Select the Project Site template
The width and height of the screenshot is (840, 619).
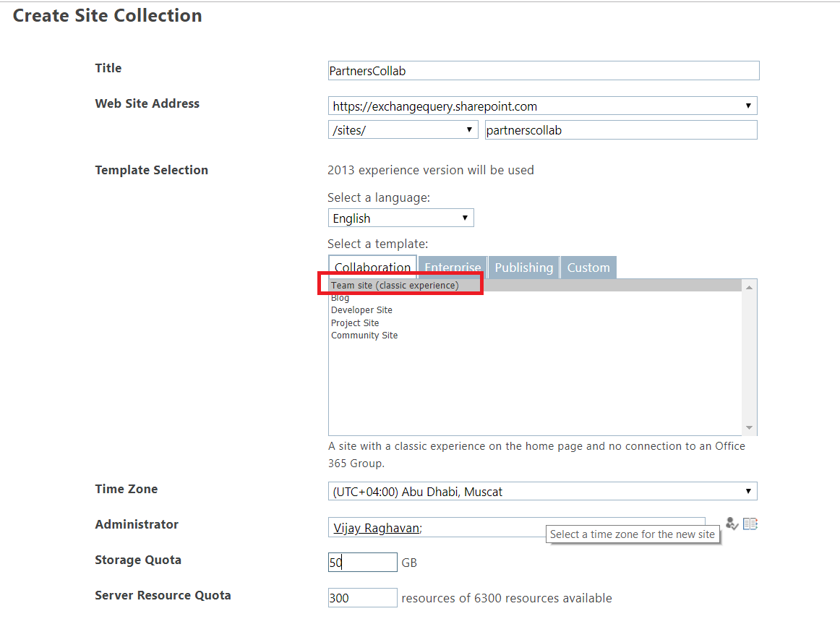coord(355,323)
